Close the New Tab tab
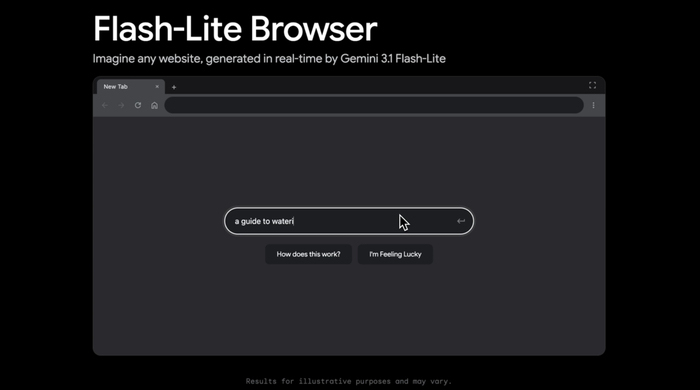The width and height of the screenshot is (700, 390). coord(157,87)
